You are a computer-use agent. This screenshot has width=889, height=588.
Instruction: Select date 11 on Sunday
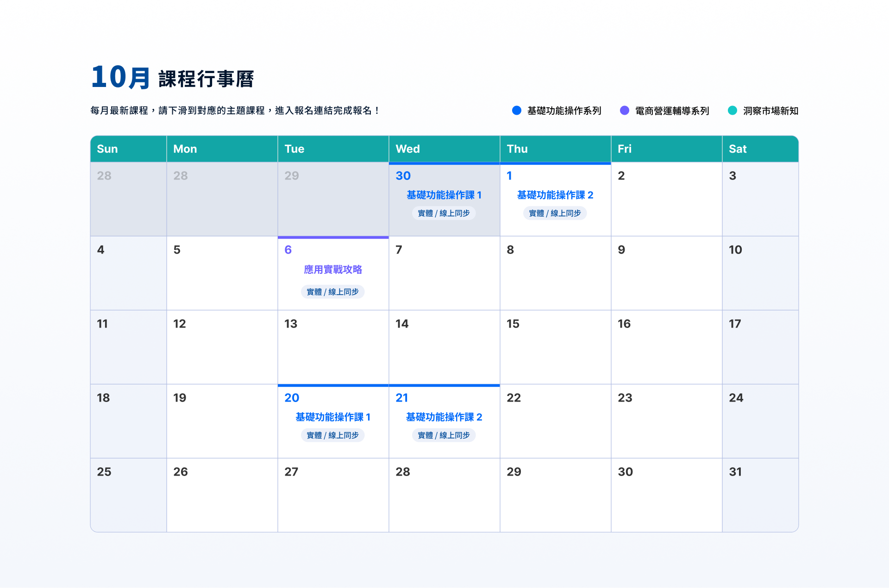[x=102, y=324]
